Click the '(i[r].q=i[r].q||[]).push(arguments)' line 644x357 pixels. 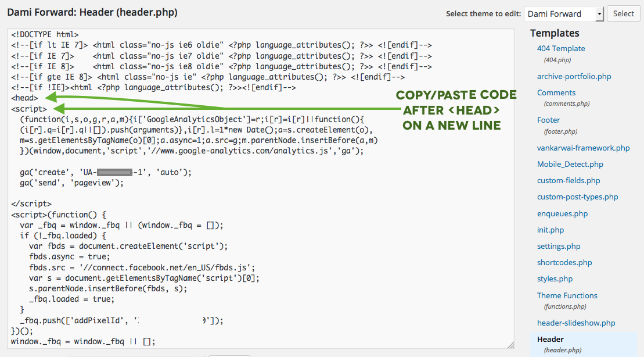[196, 130]
